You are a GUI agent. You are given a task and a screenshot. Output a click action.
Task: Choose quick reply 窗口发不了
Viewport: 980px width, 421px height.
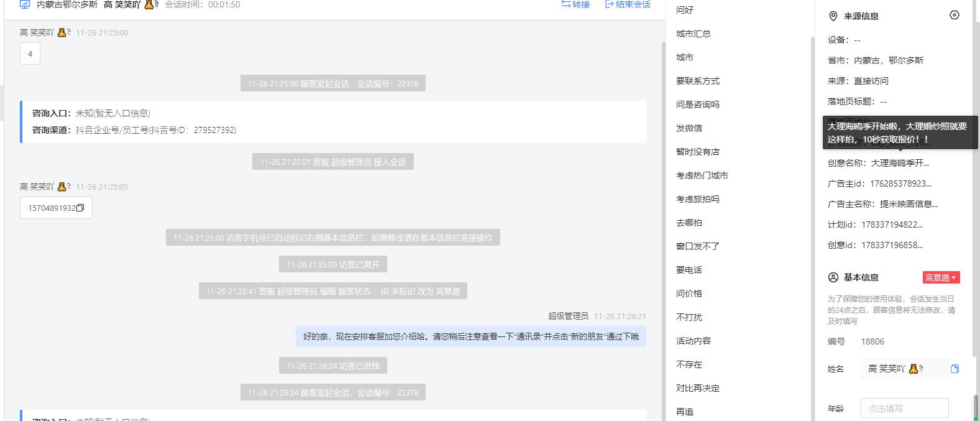[x=697, y=246]
